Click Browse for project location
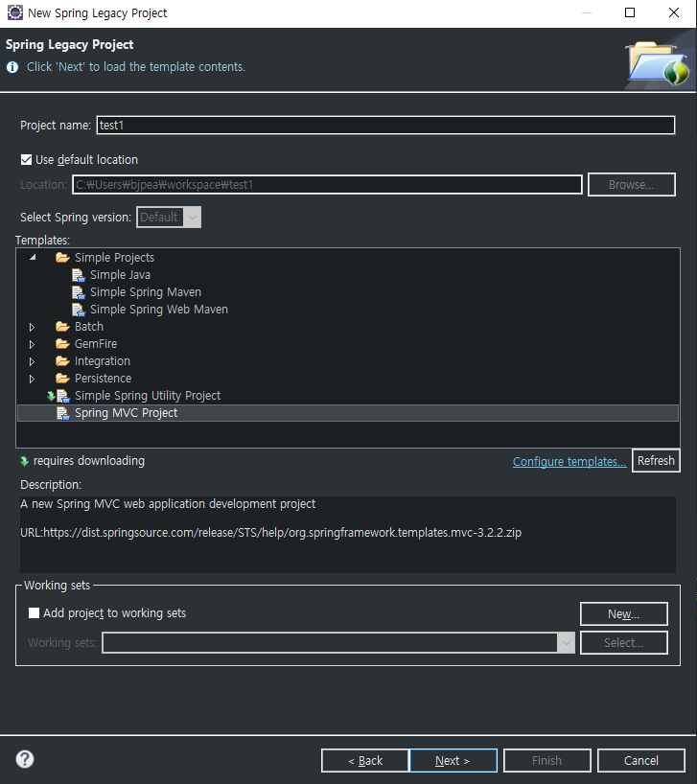Viewport: 697px width, 784px height. 632,185
